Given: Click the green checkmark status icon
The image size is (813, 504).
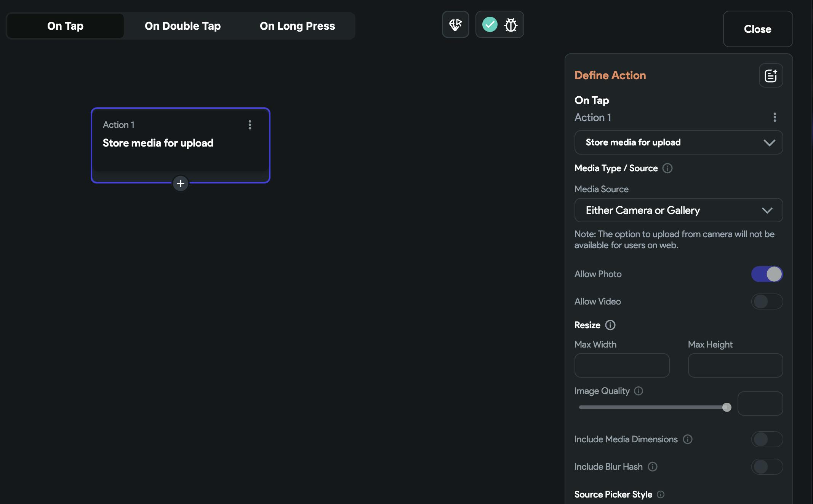Looking at the screenshot, I should 490,25.
